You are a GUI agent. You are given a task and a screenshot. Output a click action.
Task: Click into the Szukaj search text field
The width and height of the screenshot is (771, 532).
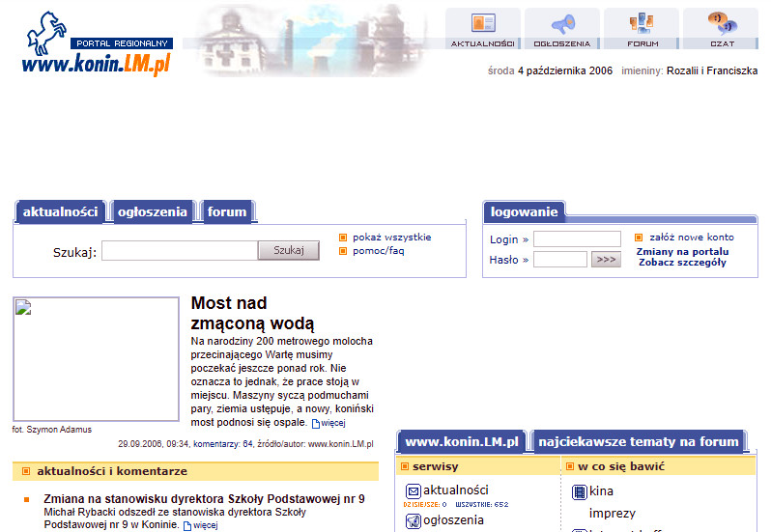pyautogui.click(x=180, y=251)
